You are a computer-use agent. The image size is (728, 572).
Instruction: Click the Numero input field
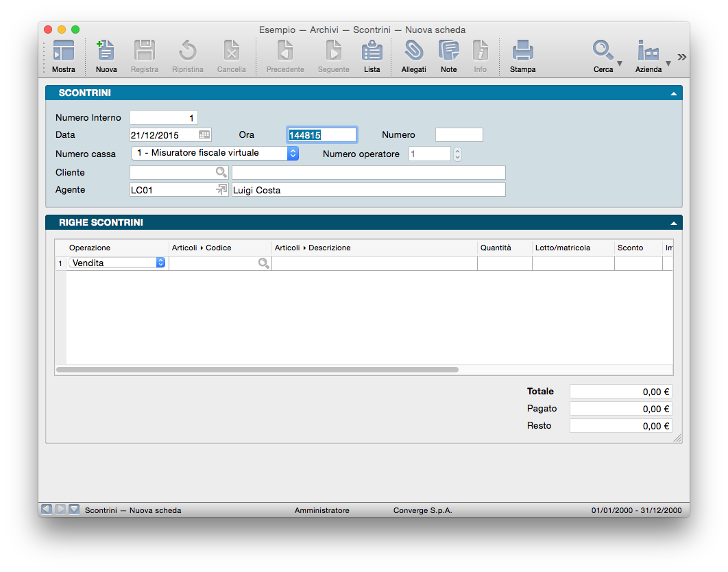(459, 134)
